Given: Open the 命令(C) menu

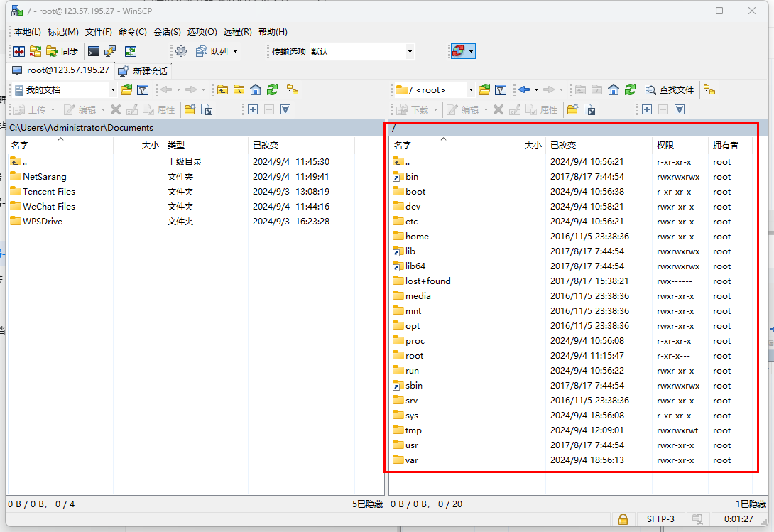Looking at the screenshot, I should [x=132, y=32].
